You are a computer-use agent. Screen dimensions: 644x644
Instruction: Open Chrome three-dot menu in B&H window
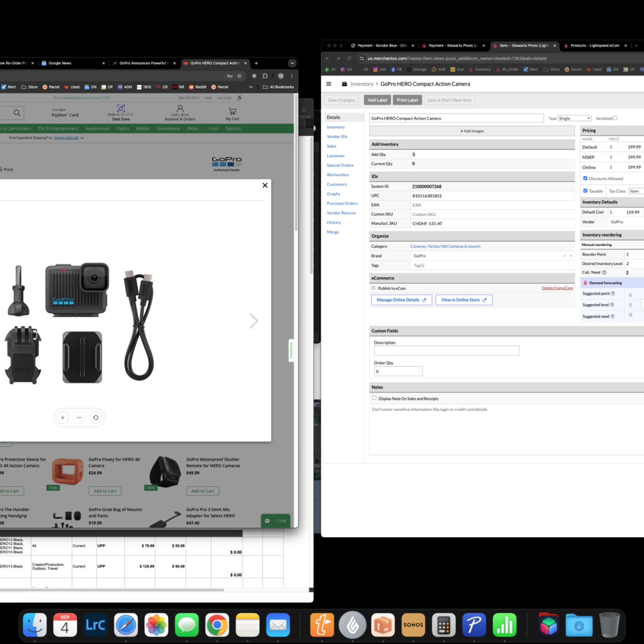point(292,76)
